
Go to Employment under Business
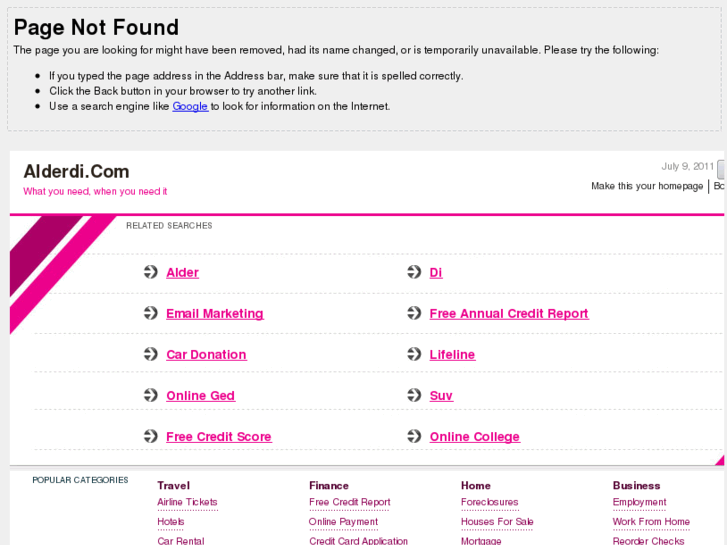tap(639, 502)
